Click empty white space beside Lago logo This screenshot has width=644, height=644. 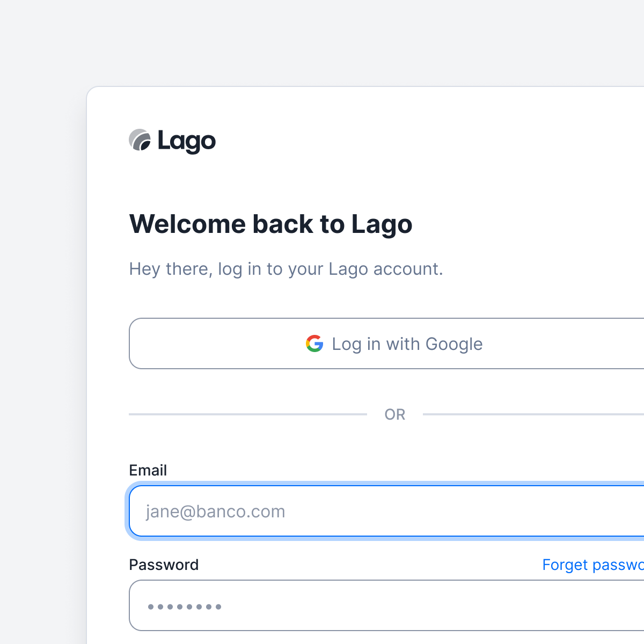429,142
